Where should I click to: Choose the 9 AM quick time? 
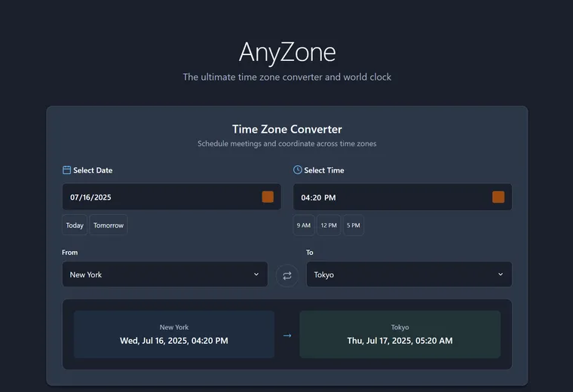point(304,225)
